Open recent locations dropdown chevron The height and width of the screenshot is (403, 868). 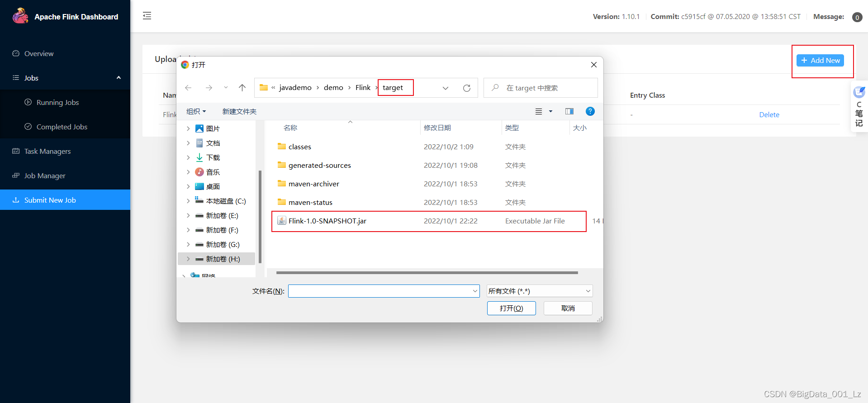click(x=226, y=88)
